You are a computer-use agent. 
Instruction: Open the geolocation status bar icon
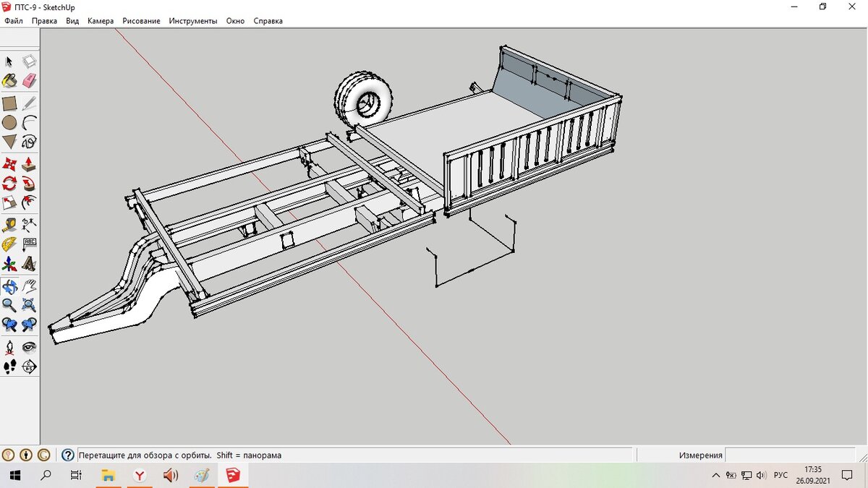click(9, 455)
